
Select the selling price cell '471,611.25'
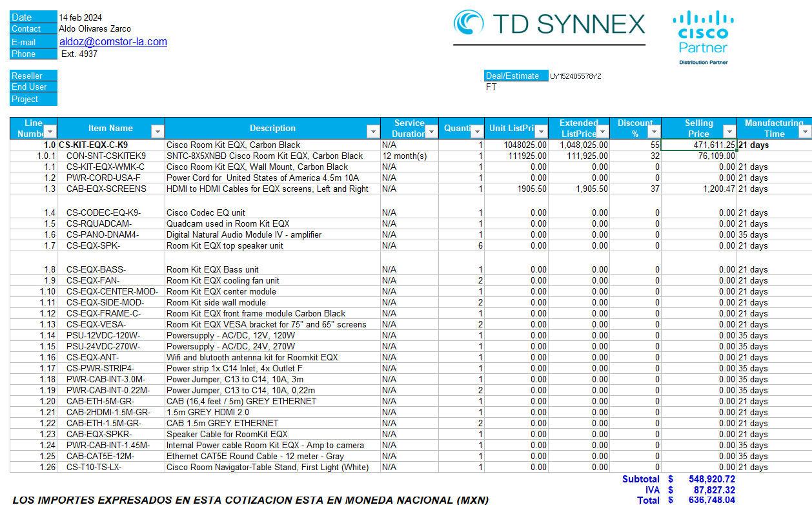[x=699, y=145]
